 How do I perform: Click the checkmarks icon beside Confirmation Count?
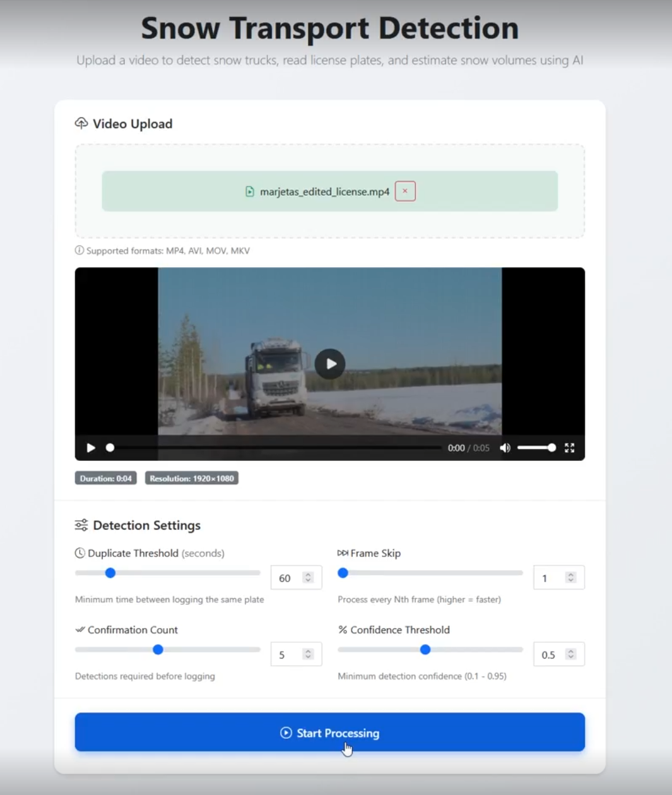[79, 629]
